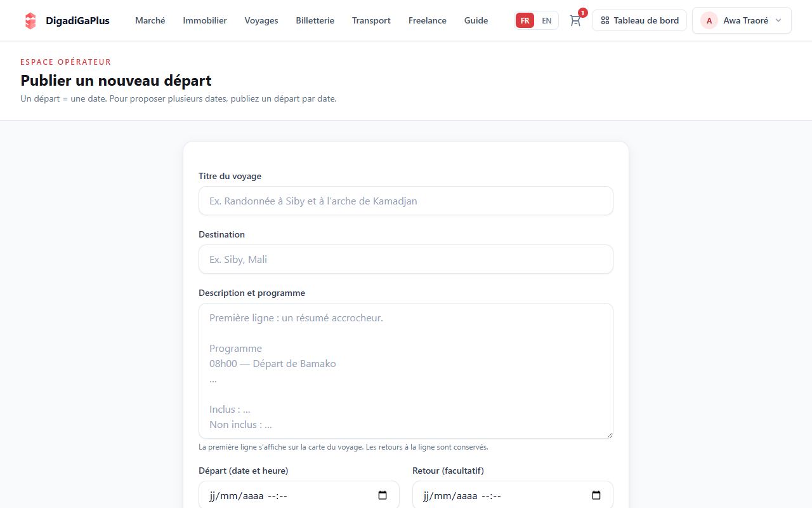Viewport: 812px width, 508px height.
Task: Click the dashboard grid icon
Action: [605, 20]
